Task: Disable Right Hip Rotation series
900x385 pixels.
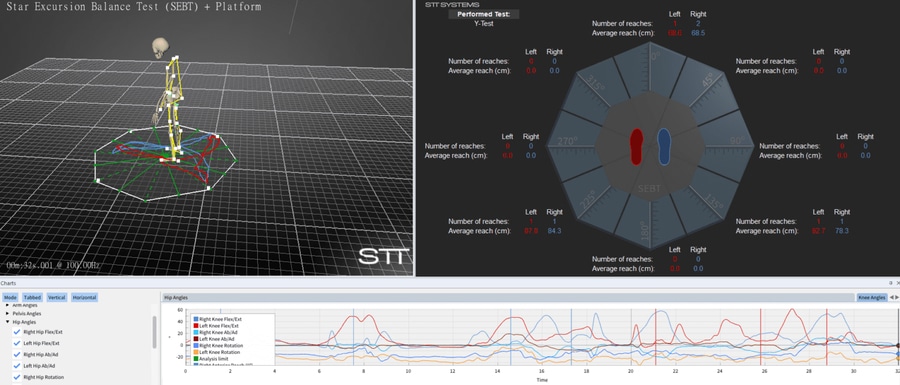Action: pyautogui.click(x=17, y=377)
